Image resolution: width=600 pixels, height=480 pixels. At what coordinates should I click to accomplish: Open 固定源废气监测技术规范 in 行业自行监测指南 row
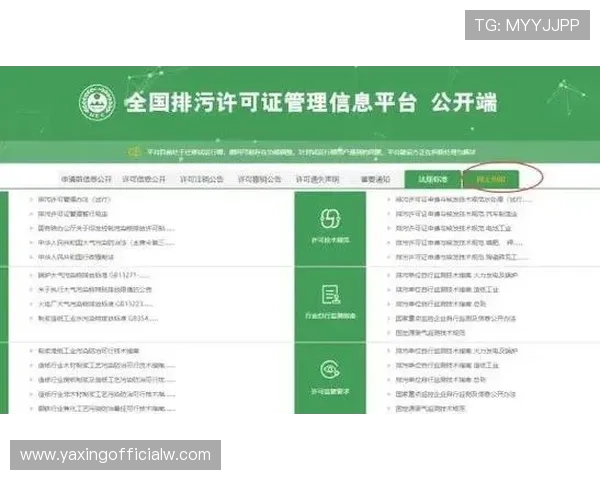430,333
